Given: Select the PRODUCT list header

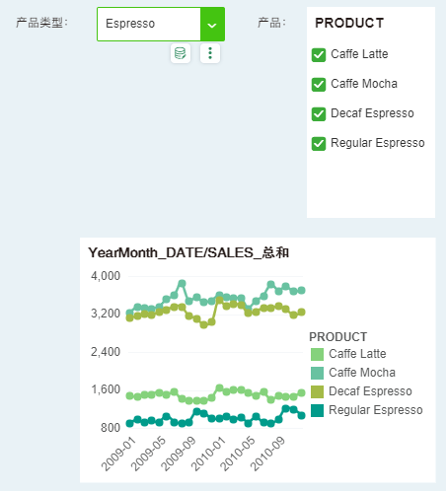Looking at the screenshot, I should (349, 23).
